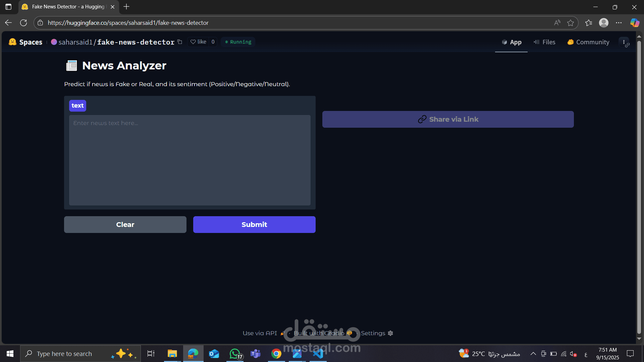Show hidden system tray icons
The image size is (644, 362).
click(x=533, y=354)
